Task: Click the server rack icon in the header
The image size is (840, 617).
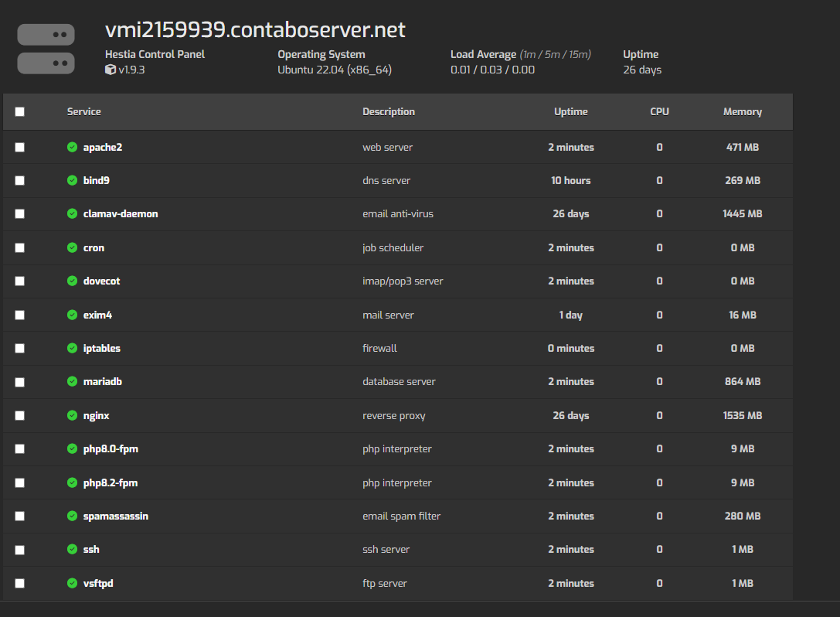Action: pyautogui.click(x=46, y=48)
